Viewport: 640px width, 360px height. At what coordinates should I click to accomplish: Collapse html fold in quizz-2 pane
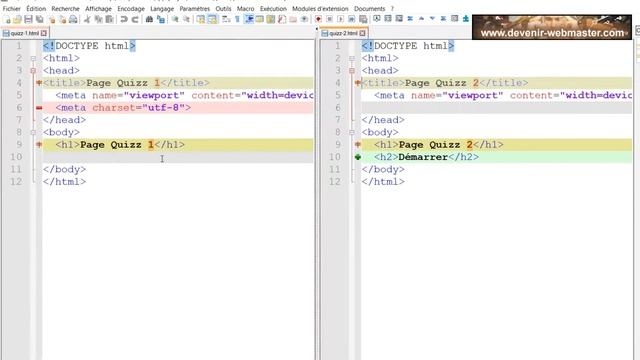pyautogui.click(x=352, y=58)
